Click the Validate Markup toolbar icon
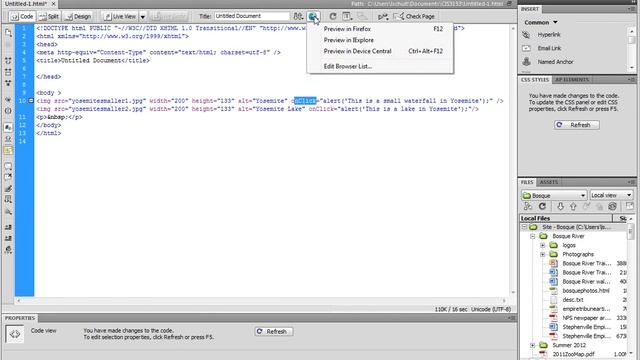This screenshot has width=640, height=360. click(x=382, y=16)
